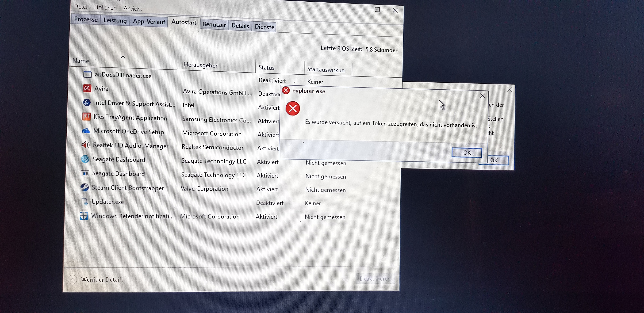Click OK on the background dialog
The width and height of the screenshot is (644, 313).
click(x=498, y=160)
